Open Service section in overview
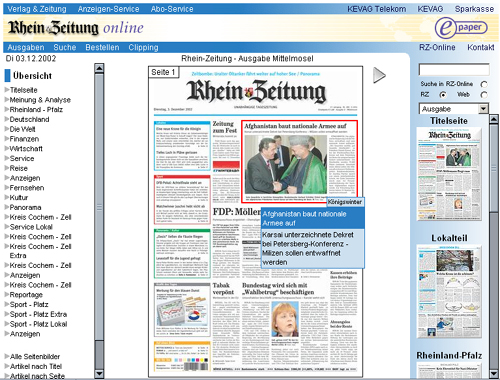 point(22,158)
